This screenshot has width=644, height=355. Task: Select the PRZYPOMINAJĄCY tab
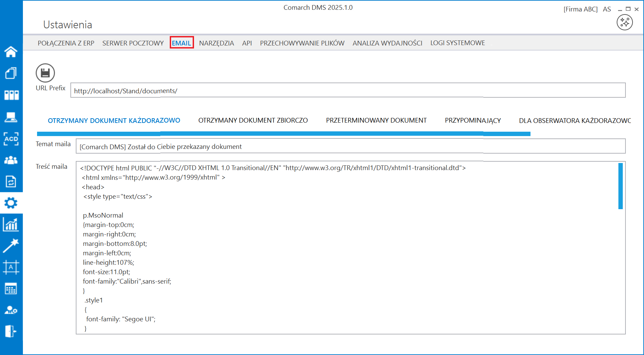pos(473,121)
